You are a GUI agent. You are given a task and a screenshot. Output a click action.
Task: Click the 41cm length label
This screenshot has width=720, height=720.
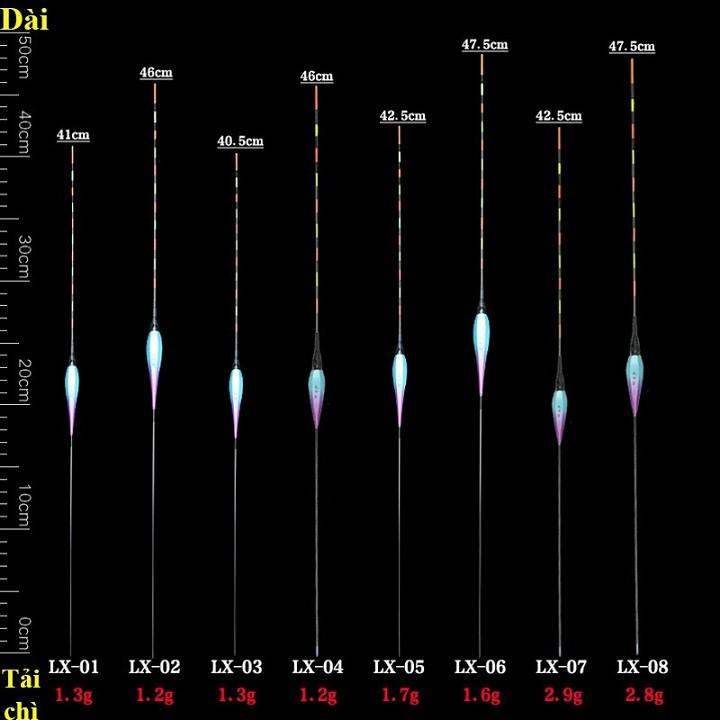pos(72,134)
